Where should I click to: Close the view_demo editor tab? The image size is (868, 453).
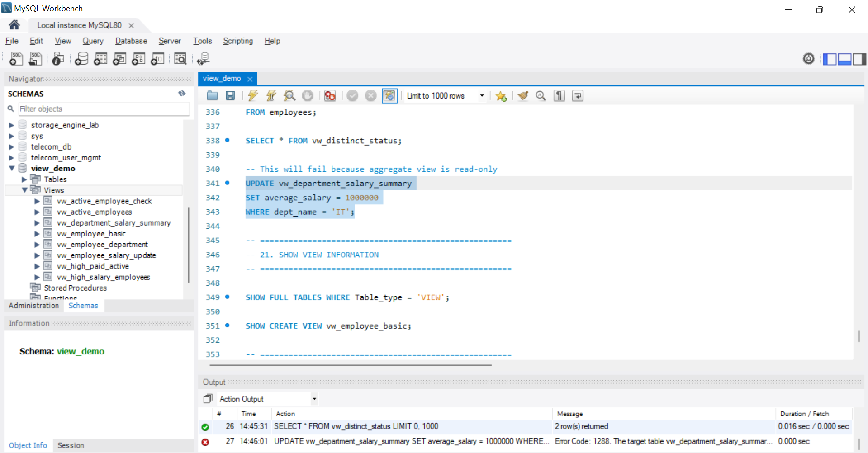pyautogui.click(x=250, y=79)
